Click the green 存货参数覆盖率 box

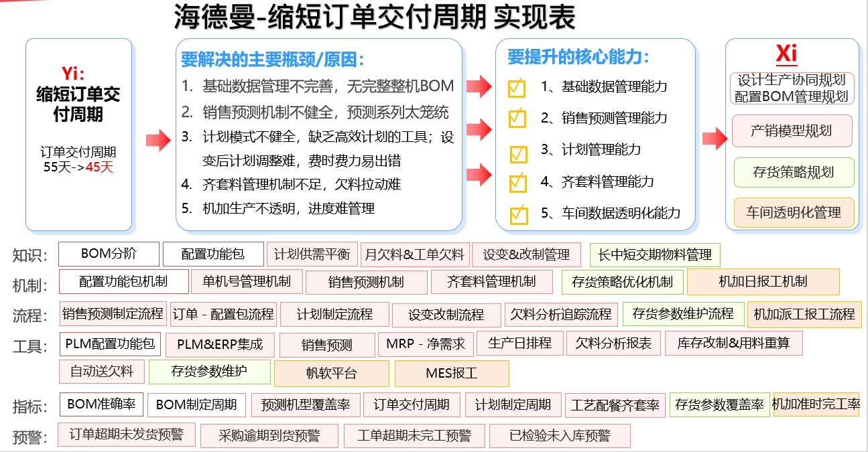(x=719, y=404)
